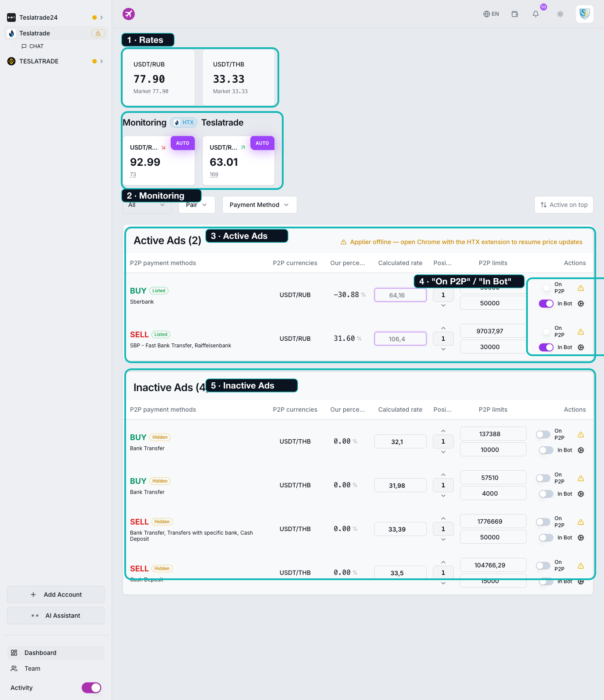
Task: Click warning triangle on BUY Sberbank ad
Action: 581,288
